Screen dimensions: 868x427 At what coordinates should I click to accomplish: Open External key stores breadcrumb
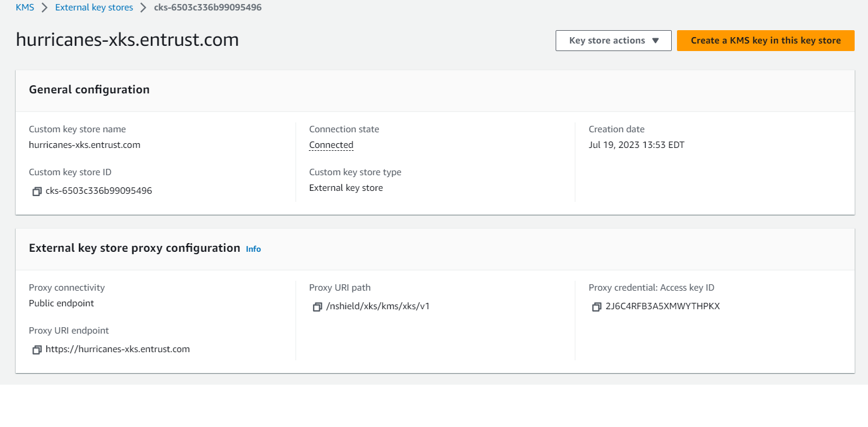tap(94, 8)
